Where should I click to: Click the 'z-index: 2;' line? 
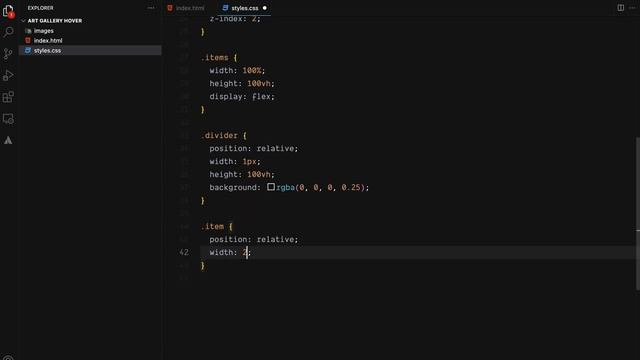click(235, 19)
